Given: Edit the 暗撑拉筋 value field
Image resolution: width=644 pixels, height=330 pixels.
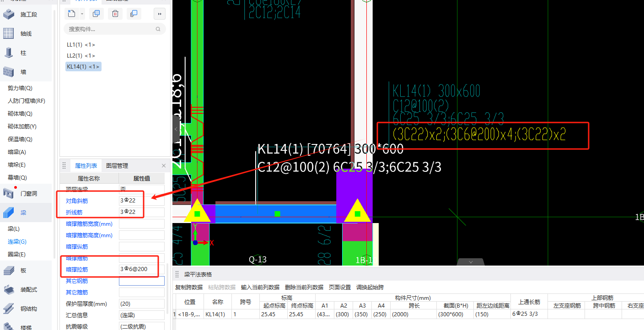Looking at the screenshot, I should (x=142, y=269).
